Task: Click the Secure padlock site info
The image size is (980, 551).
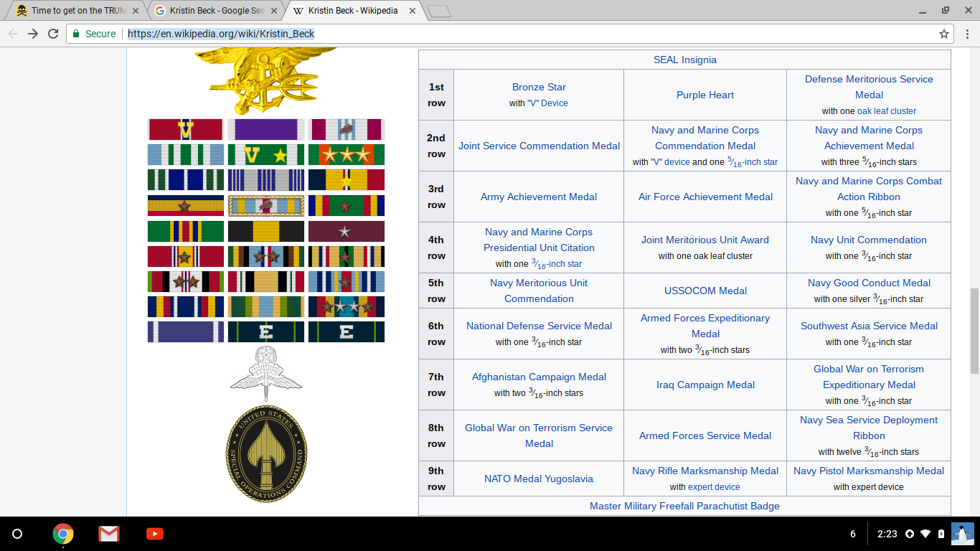Action: click(x=93, y=34)
